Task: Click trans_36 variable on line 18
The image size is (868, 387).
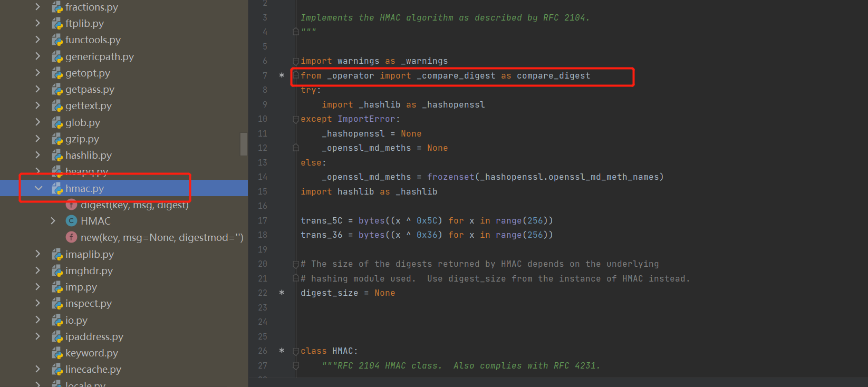Action: [x=321, y=235]
